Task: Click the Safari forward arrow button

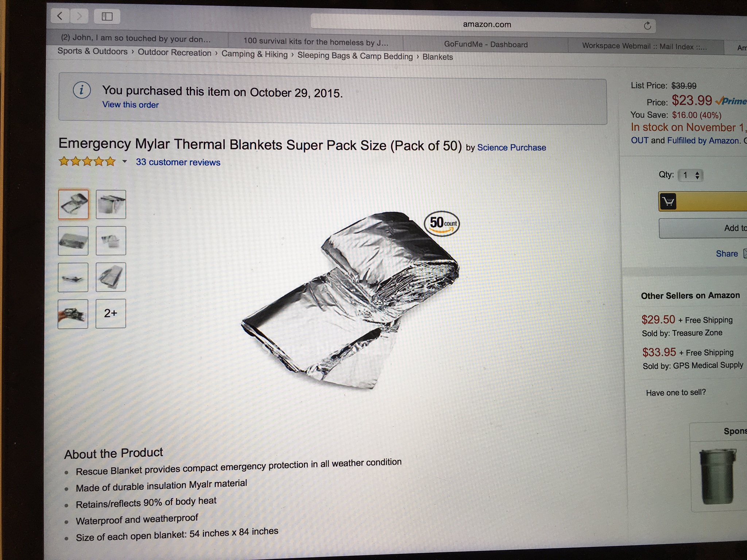Action: [80, 16]
